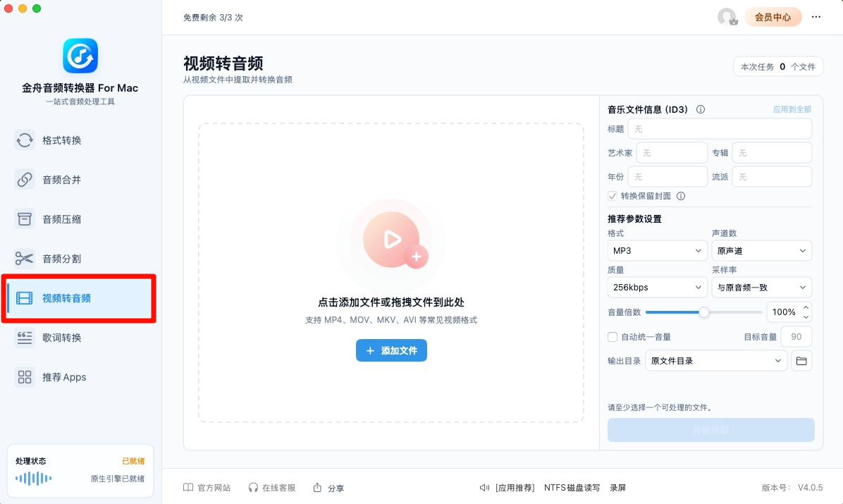Click the 分享 share icon
Image resolution: width=843 pixels, height=504 pixels.
click(317, 487)
